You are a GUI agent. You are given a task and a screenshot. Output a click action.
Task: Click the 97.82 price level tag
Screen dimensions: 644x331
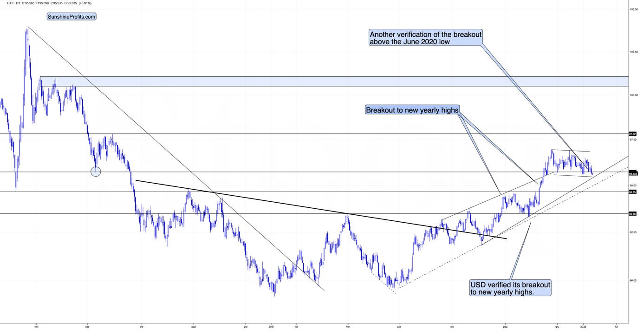point(632,134)
